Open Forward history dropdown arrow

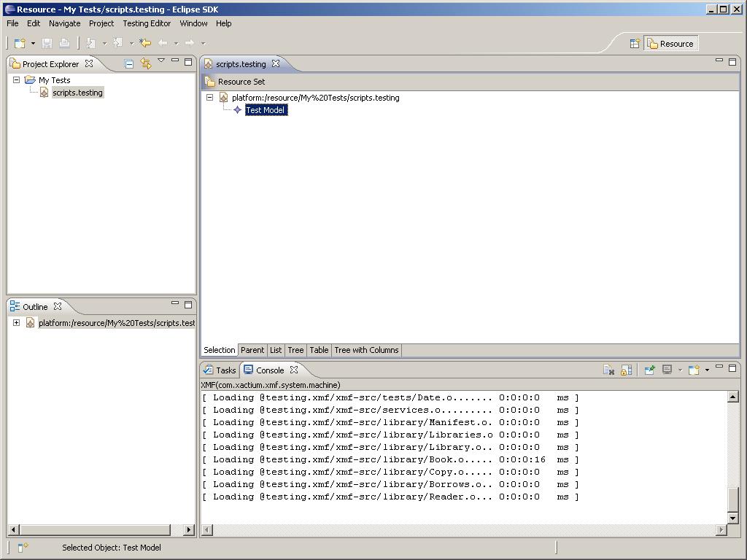(203, 43)
